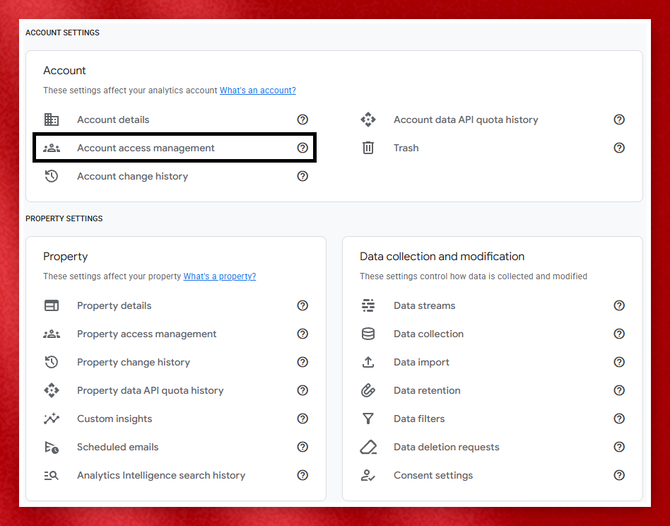Select Data retention
The image size is (670, 526).
(427, 390)
